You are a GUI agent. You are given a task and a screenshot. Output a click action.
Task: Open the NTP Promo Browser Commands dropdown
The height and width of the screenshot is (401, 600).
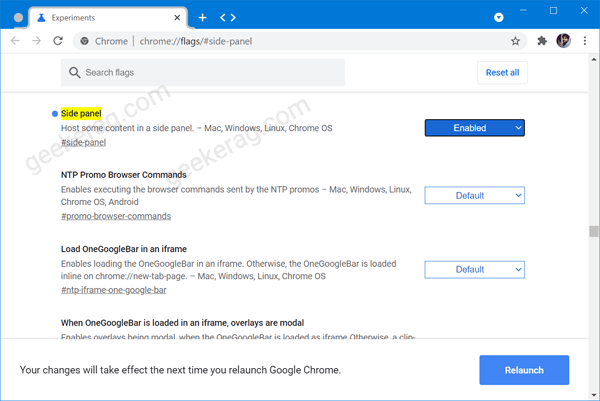(474, 196)
